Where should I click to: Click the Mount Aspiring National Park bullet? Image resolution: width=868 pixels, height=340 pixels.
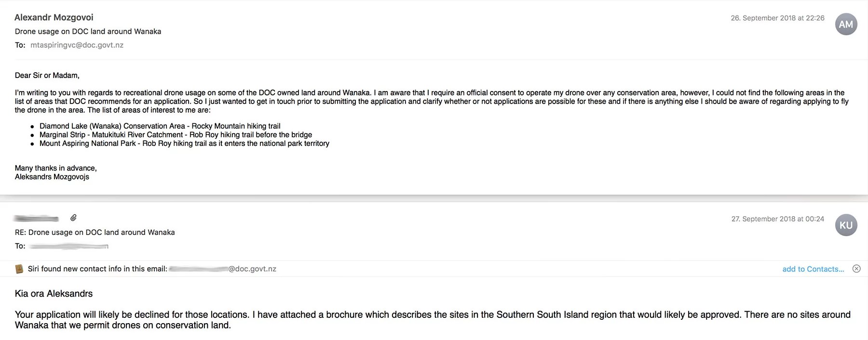point(184,144)
